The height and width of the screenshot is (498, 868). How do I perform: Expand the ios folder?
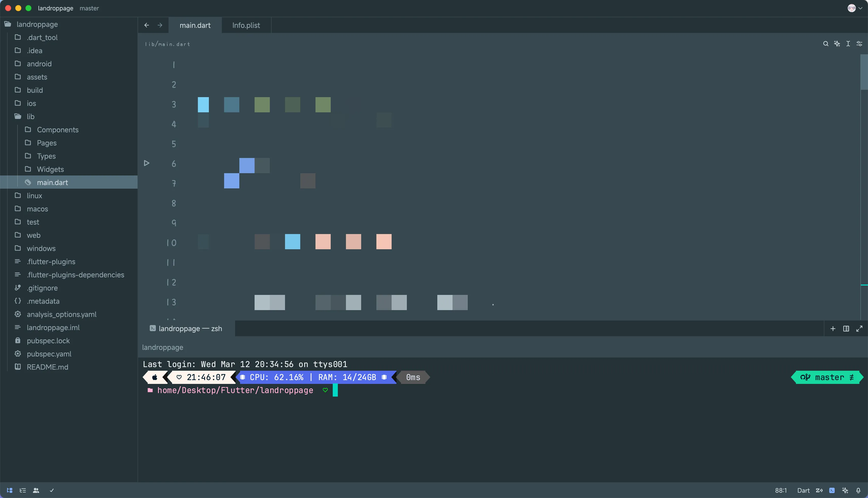[69, 103]
